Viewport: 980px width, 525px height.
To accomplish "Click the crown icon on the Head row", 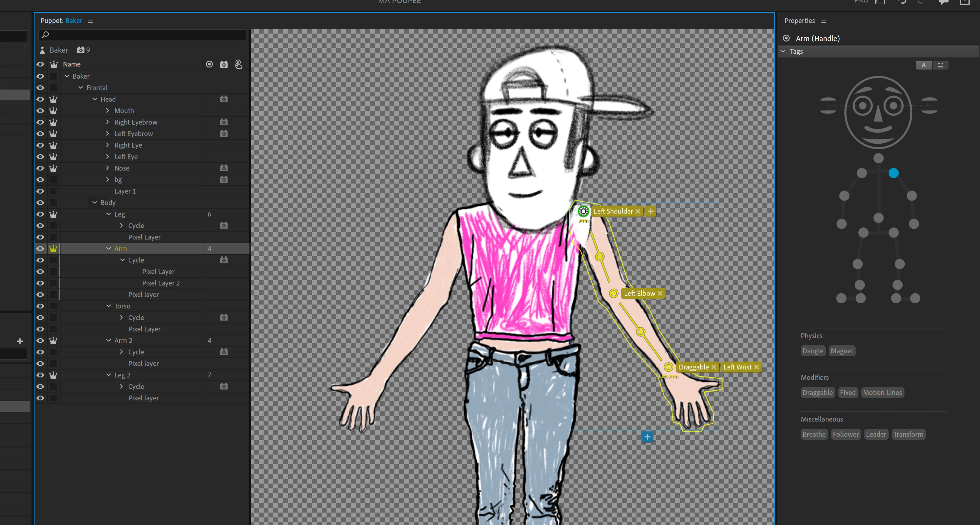I will tap(53, 99).
